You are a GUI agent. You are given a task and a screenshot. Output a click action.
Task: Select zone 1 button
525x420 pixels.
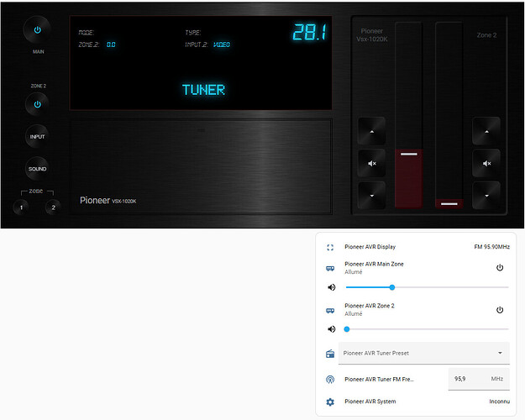[22, 207]
